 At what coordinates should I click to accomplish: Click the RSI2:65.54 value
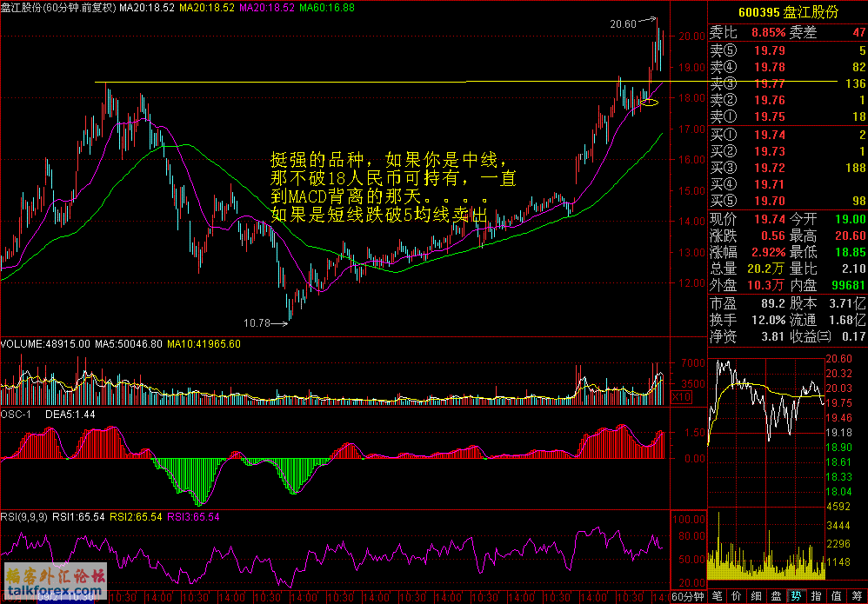(137, 517)
